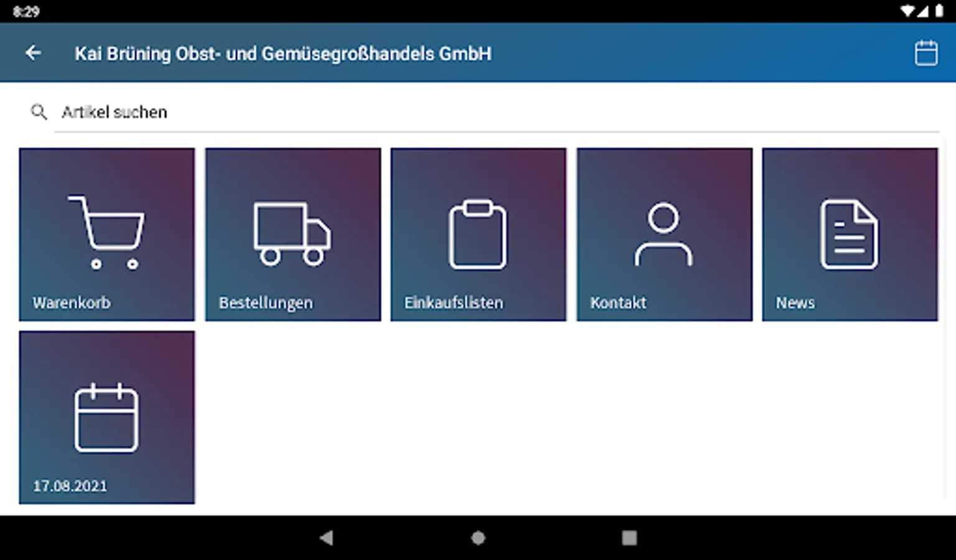Screen dimensions: 956x560
Task: Click the 8:29 status bar clock
Action: [26, 11]
